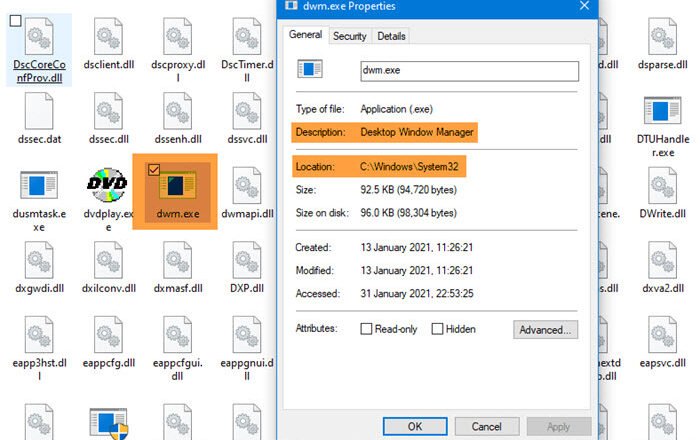The height and width of the screenshot is (440, 700).
Task: Click the Size on disk value 96.0 KB
Action: pyautogui.click(x=408, y=213)
